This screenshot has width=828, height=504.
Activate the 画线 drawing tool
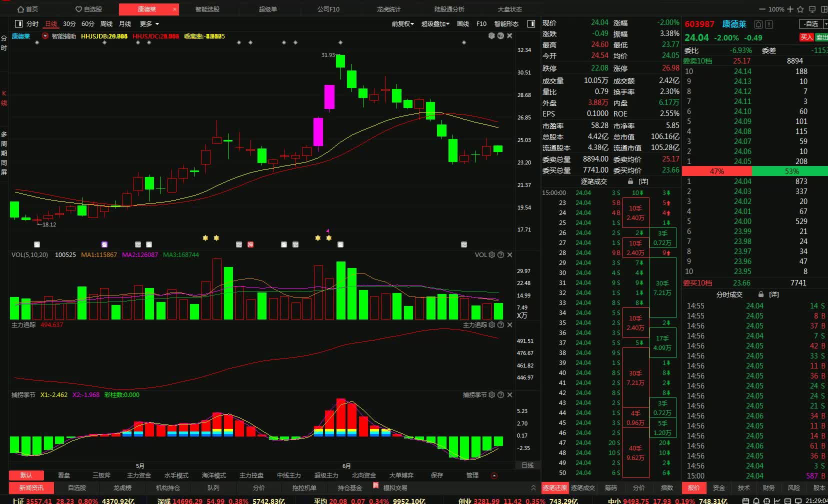pos(463,23)
